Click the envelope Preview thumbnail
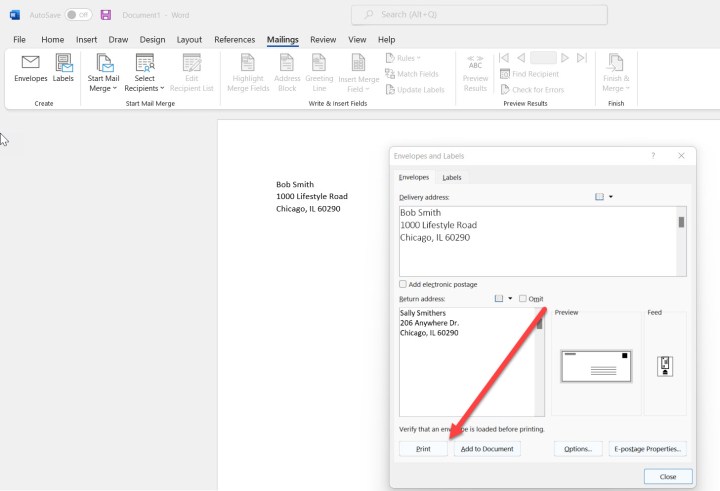 pyautogui.click(x=596, y=366)
